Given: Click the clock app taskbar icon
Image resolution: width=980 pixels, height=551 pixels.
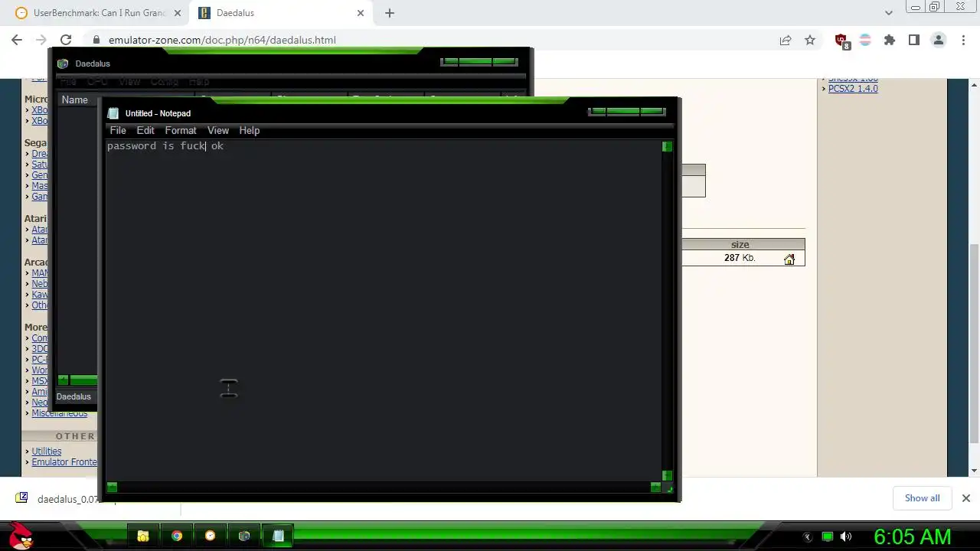Looking at the screenshot, I should click(x=211, y=536).
